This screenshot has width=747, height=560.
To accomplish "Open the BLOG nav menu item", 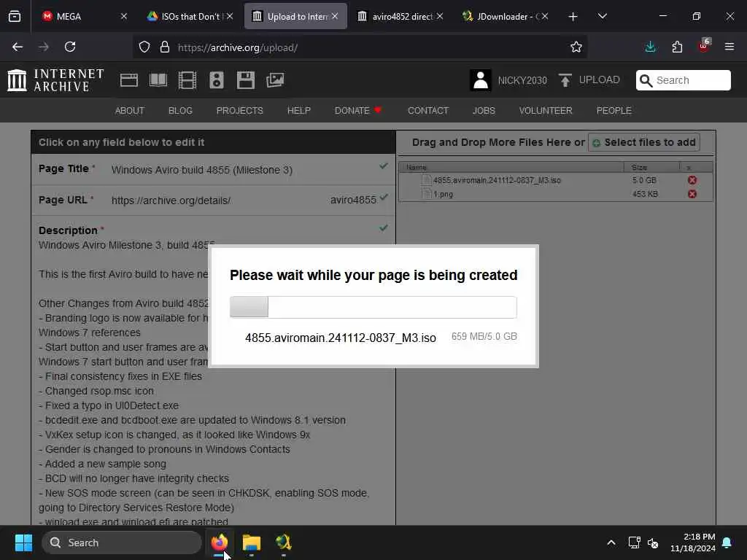I will 181,111.
